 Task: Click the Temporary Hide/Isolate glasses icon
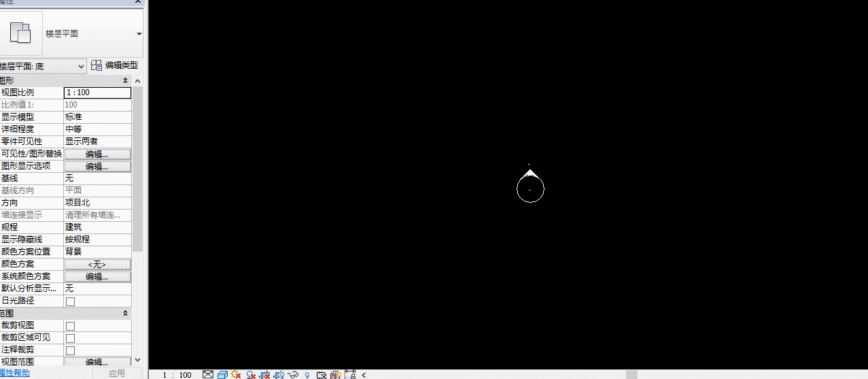coord(293,375)
